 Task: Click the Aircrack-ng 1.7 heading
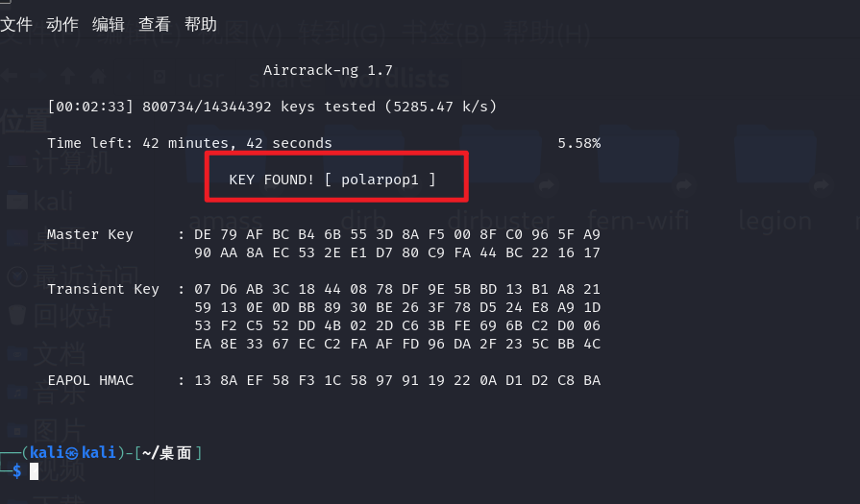(x=328, y=70)
